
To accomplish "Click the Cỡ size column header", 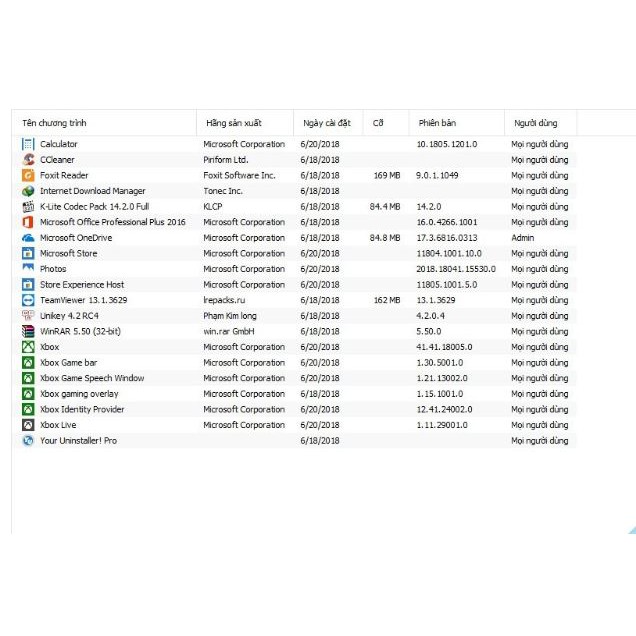I will (x=386, y=123).
